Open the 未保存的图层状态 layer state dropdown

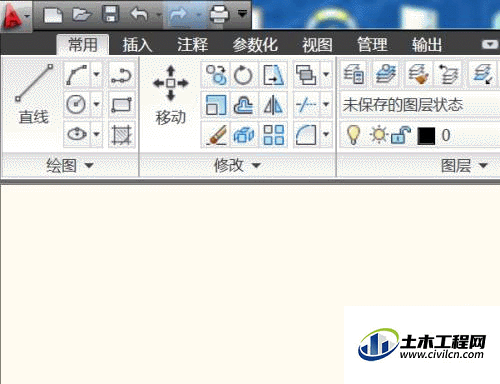point(420,105)
